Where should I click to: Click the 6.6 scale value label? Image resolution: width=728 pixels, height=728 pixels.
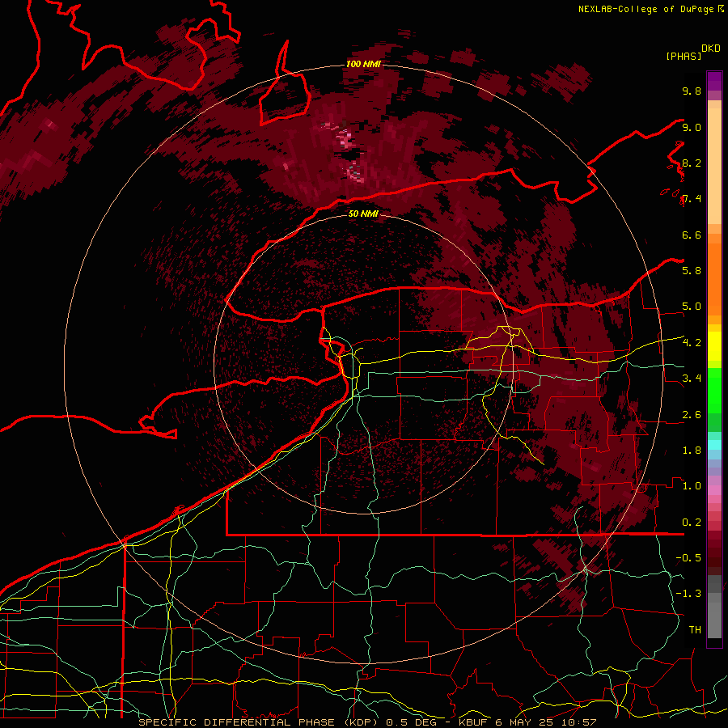(692, 235)
